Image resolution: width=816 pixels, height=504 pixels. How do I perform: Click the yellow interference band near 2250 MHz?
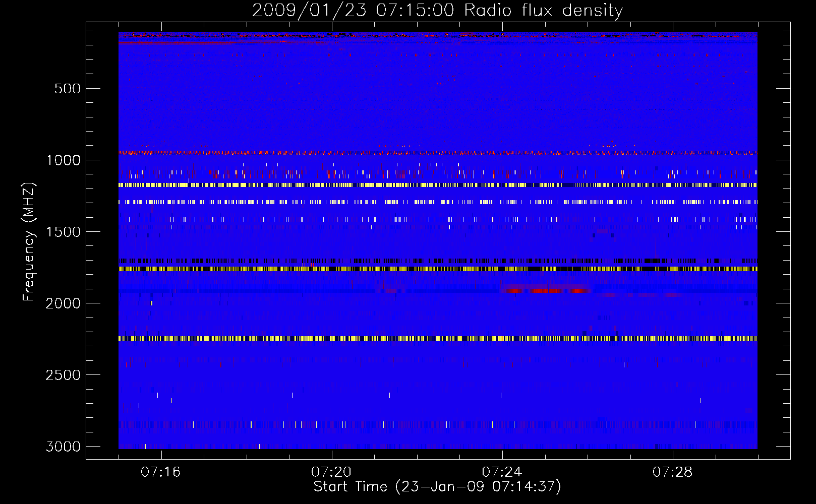[x=438, y=339]
